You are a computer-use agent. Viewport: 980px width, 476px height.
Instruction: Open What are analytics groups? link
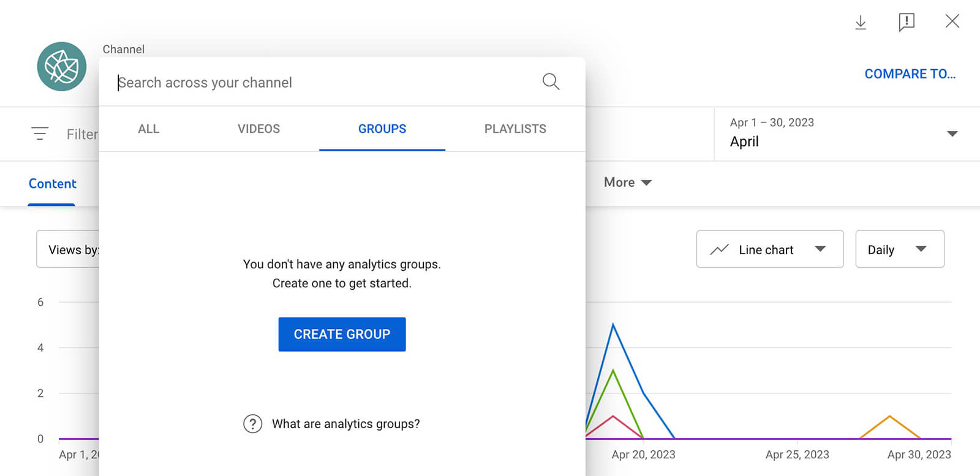[346, 424]
